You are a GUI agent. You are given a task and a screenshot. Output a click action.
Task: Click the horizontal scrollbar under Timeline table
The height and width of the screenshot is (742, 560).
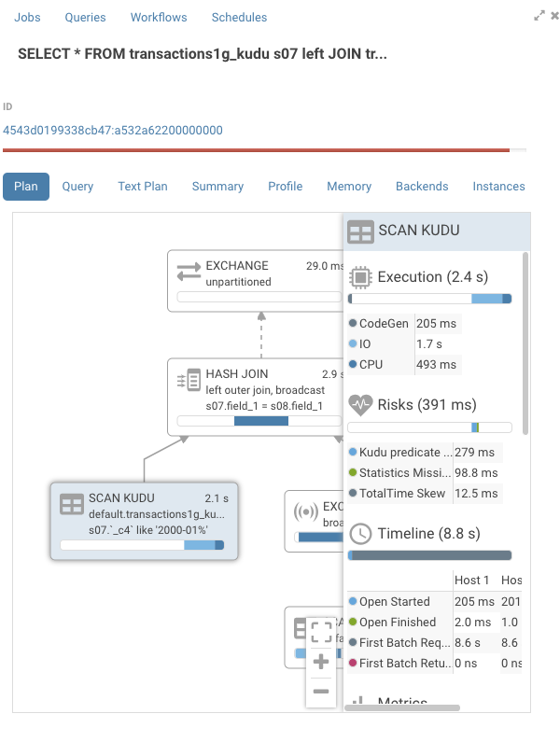[x=402, y=707]
